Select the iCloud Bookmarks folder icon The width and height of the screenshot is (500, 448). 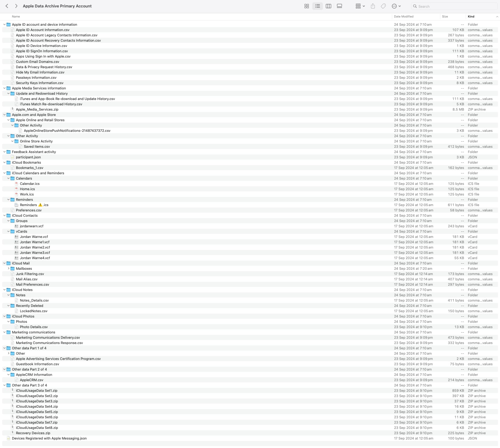[8, 162]
